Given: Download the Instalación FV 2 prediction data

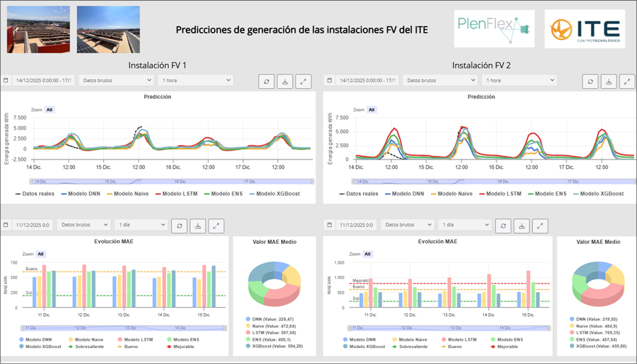Looking at the screenshot, I should pos(609,81).
